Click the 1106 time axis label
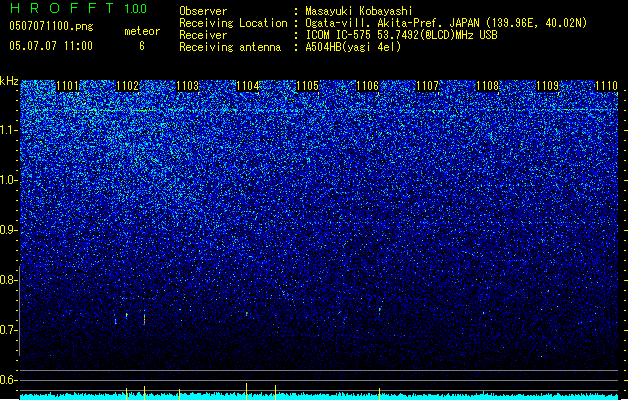 pyautogui.click(x=367, y=86)
